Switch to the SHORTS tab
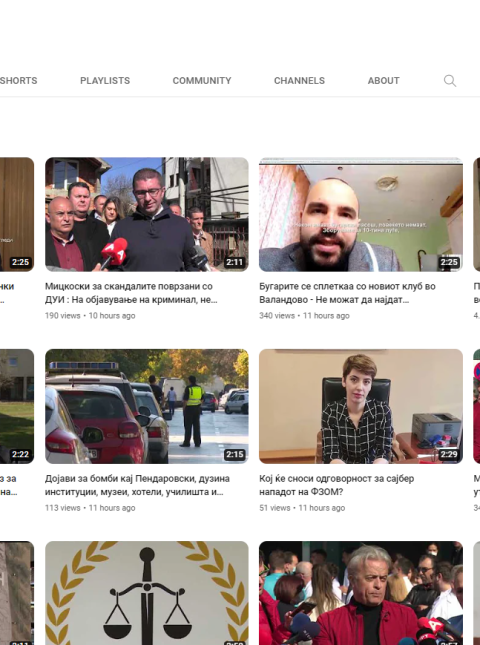Viewport: 480px width, 645px height. [19, 81]
